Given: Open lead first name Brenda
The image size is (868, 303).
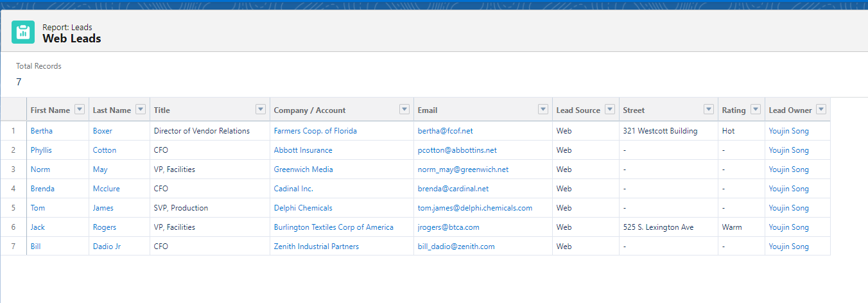Looking at the screenshot, I should pyautogui.click(x=42, y=189).
